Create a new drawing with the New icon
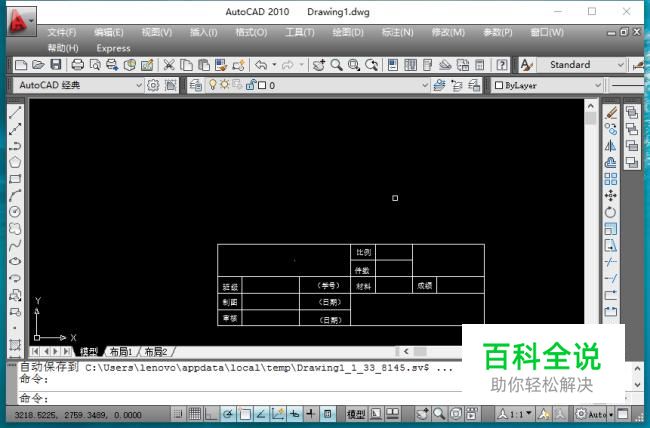This screenshot has width=650, height=428. click(21, 65)
